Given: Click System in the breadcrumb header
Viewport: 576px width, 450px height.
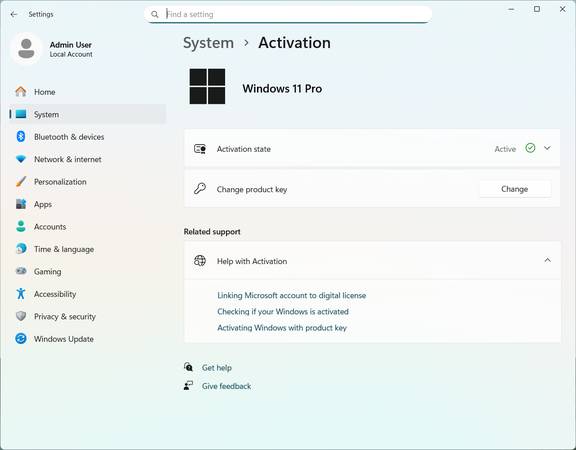Looking at the screenshot, I should pyautogui.click(x=208, y=43).
